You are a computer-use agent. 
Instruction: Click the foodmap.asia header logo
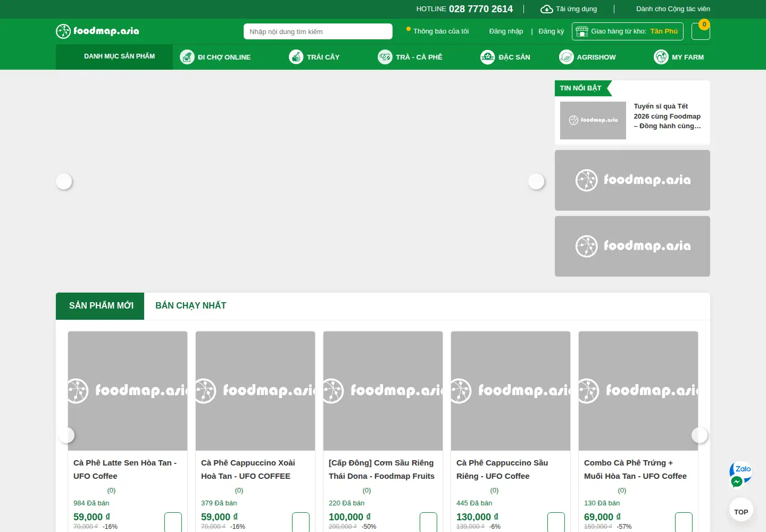click(97, 31)
